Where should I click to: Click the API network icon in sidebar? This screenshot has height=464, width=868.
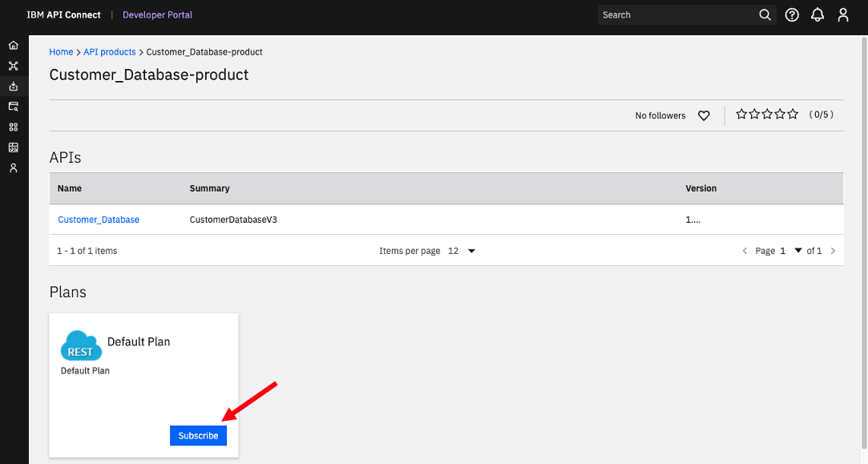point(14,66)
